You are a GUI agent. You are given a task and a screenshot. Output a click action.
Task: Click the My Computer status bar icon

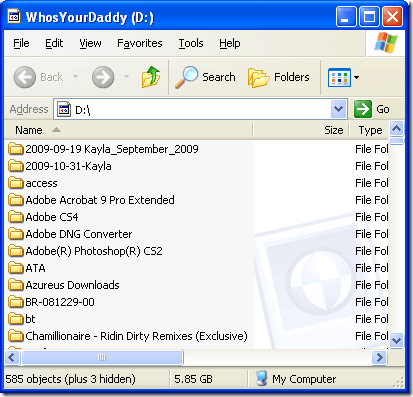click(262, 378)
